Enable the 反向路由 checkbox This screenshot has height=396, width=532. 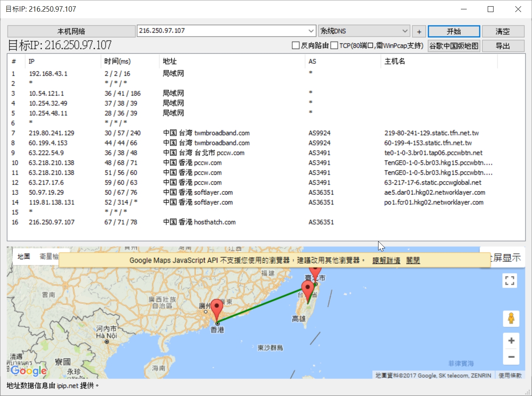[x=296, y=46]
